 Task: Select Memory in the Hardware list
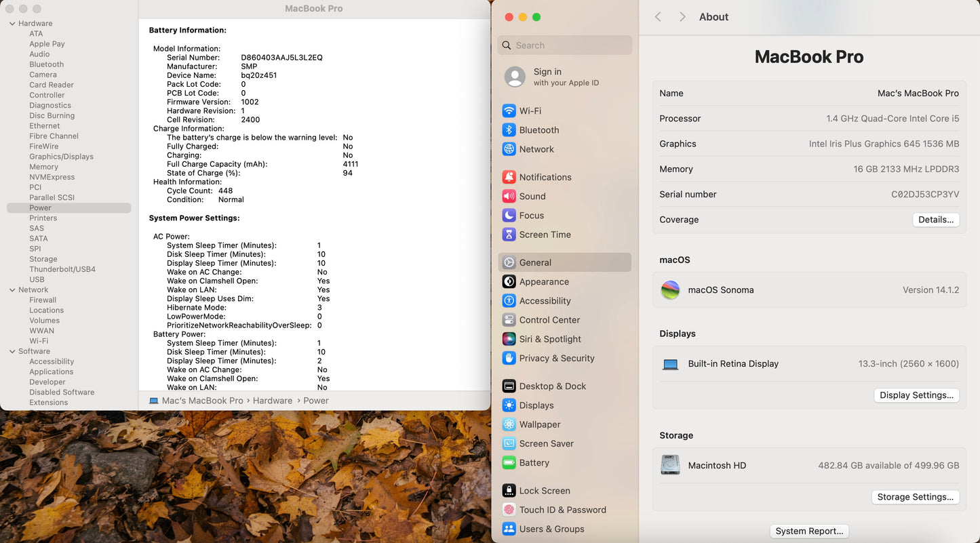click(x=43, y=167)
